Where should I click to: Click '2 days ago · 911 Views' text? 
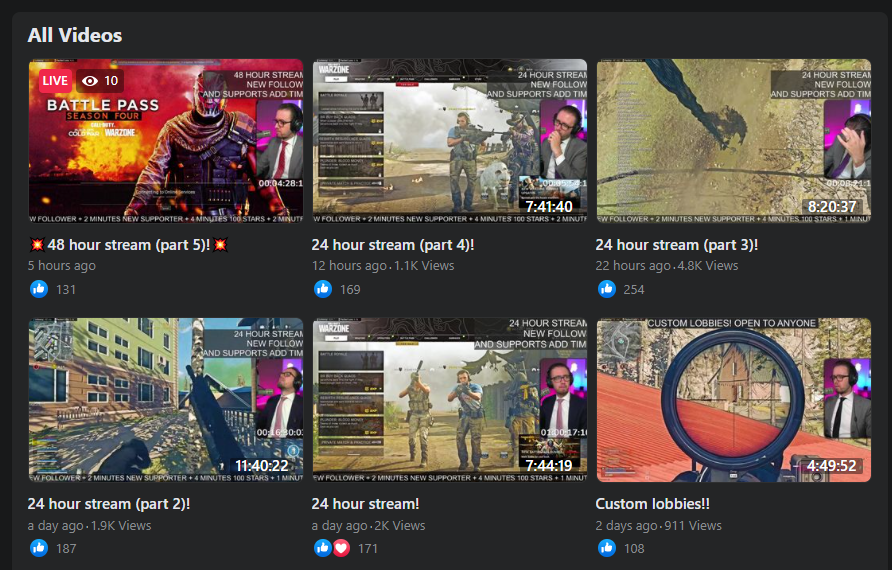[x=658, y=526]
